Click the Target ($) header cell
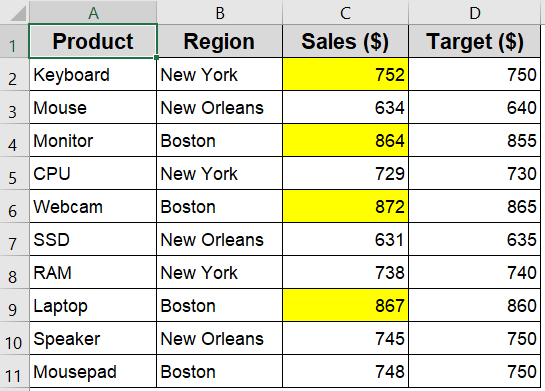This screenshot has width=545, height=391. pyautogui.click(x=474, y=41)
